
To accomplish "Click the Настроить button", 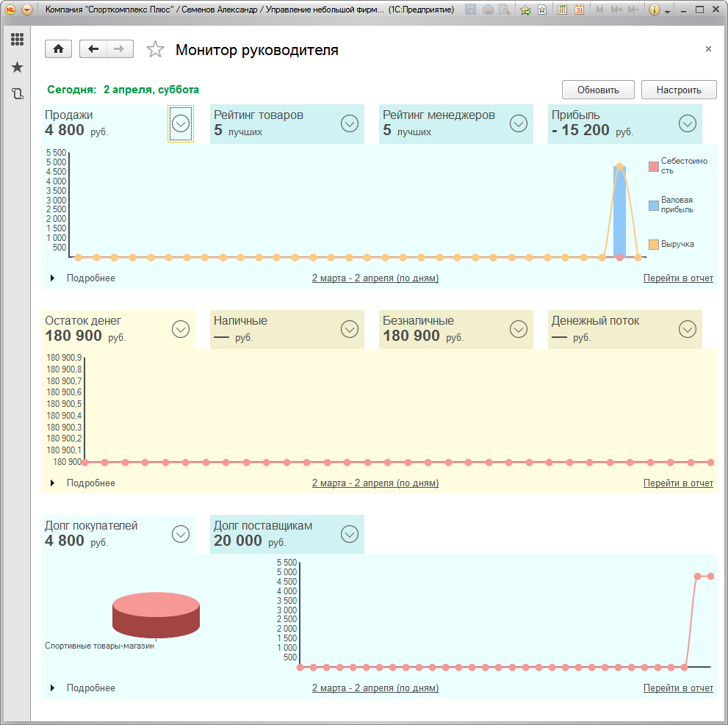I will (x=679, y=90).
